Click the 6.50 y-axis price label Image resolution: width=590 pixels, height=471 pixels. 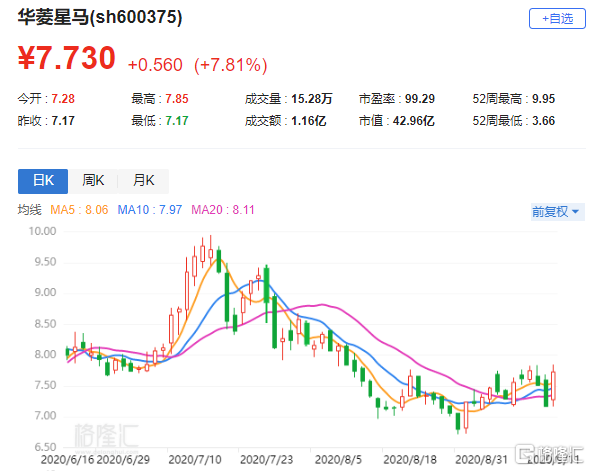coord(45,447)
